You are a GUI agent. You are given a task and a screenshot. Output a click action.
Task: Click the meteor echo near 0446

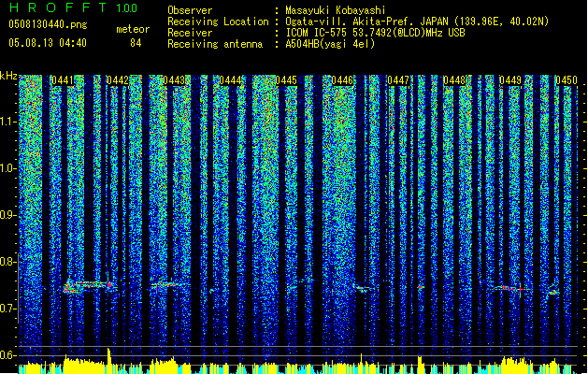coord(362,288)
